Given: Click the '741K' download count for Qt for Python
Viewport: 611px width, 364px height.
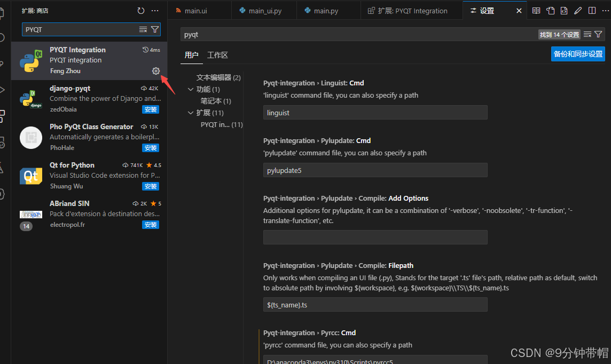Looking at the screenshot, I should (x=132, y=165).
